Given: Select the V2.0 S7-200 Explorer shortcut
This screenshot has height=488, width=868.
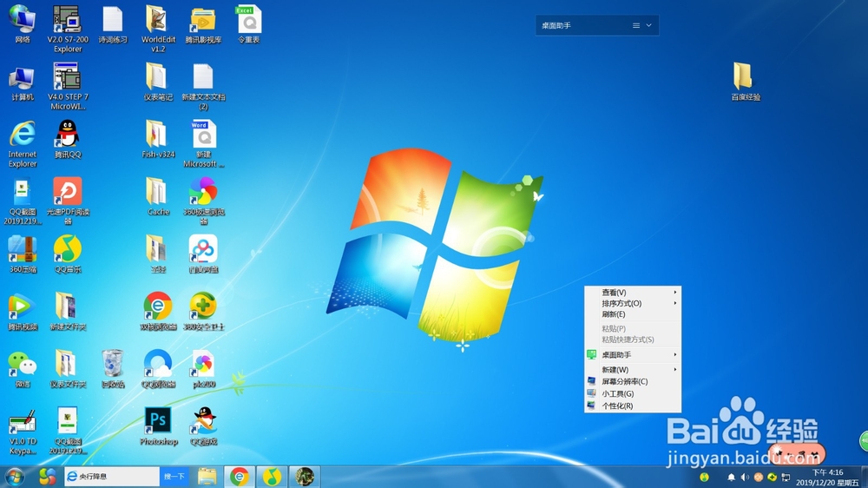Looking at the screenshot, I should pos(68,29).
